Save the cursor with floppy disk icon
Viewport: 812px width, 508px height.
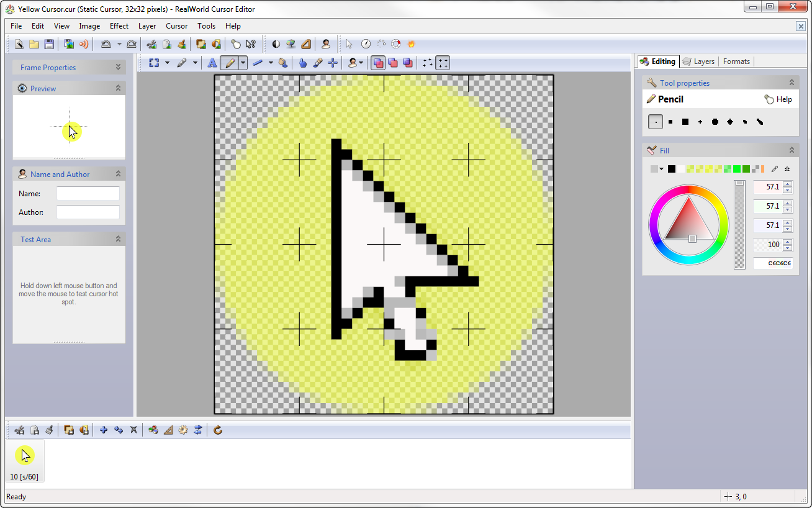point(49,44)
